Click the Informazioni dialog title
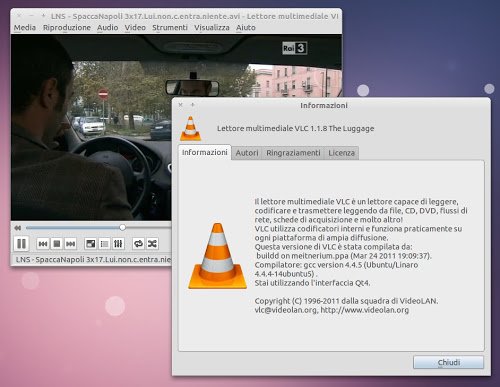The width and height of the screenshot is (500, 387). point(324,105)
